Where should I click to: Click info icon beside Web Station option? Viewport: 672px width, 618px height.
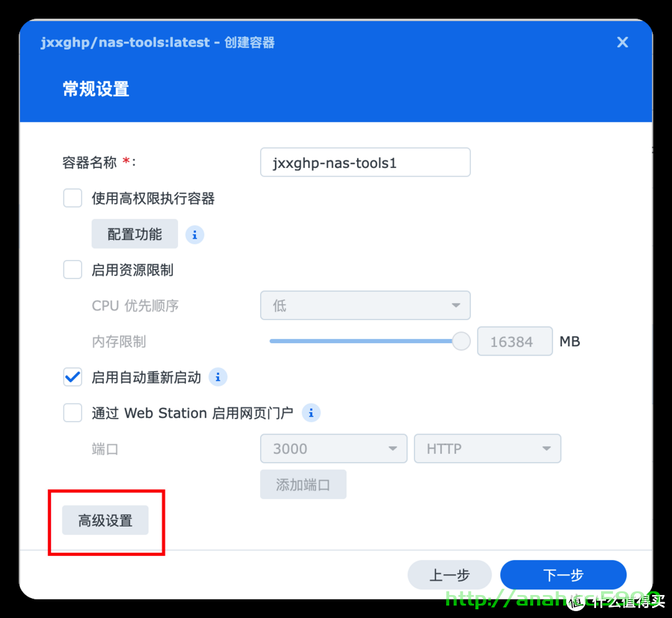click(311, 413)
